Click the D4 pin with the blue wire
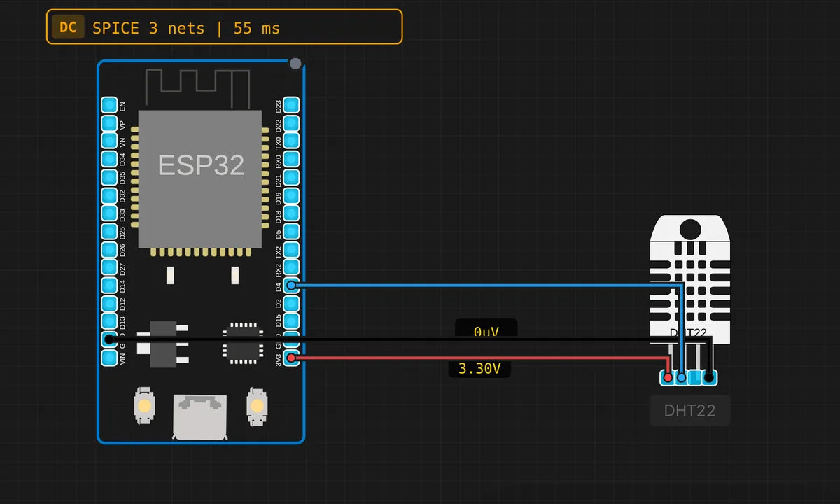Image resolution: width=840 pixels, height=504 pixels. [291, 286]
